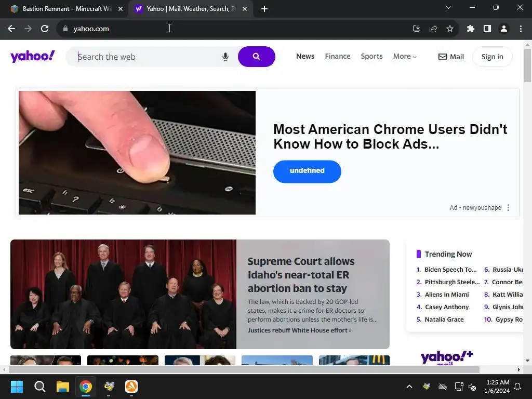Open trending topic Casey Anthony
Viewport: 532px width, 399px height.
tap(446, 307)
